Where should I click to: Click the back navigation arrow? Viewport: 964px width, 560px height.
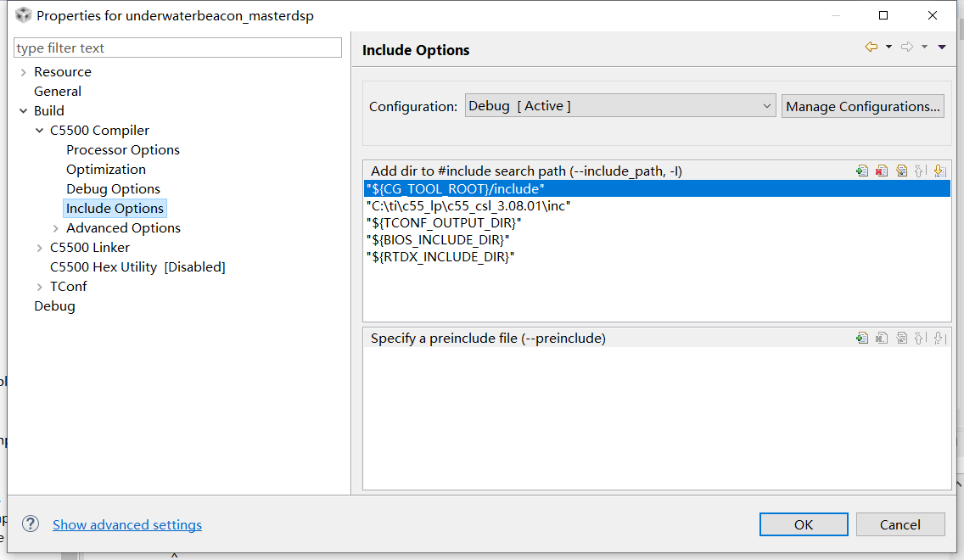(x=871, y=48)
